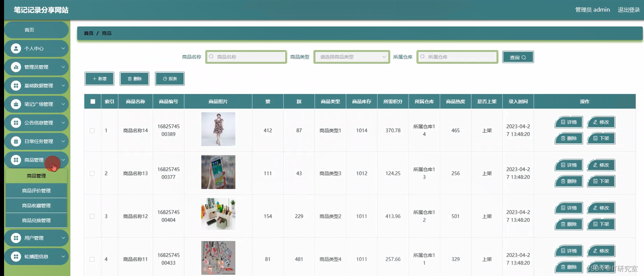Expand 公告信息管理 chevron

(63, 123)
